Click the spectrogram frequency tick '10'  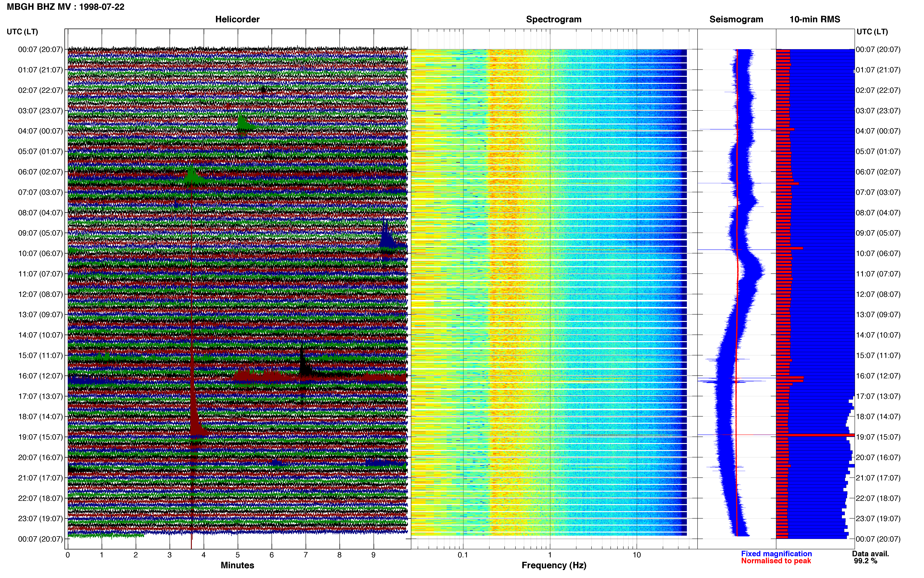(x=637, y=555)
